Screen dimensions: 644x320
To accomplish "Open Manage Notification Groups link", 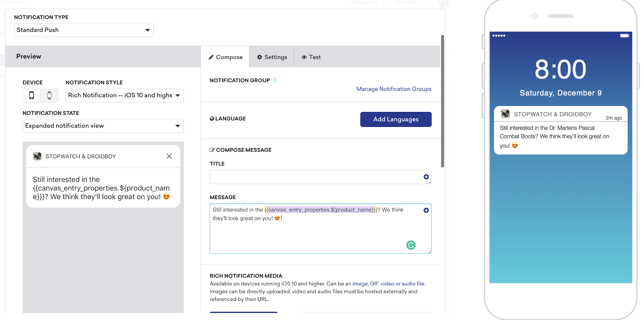I will (x=394, y=89).
